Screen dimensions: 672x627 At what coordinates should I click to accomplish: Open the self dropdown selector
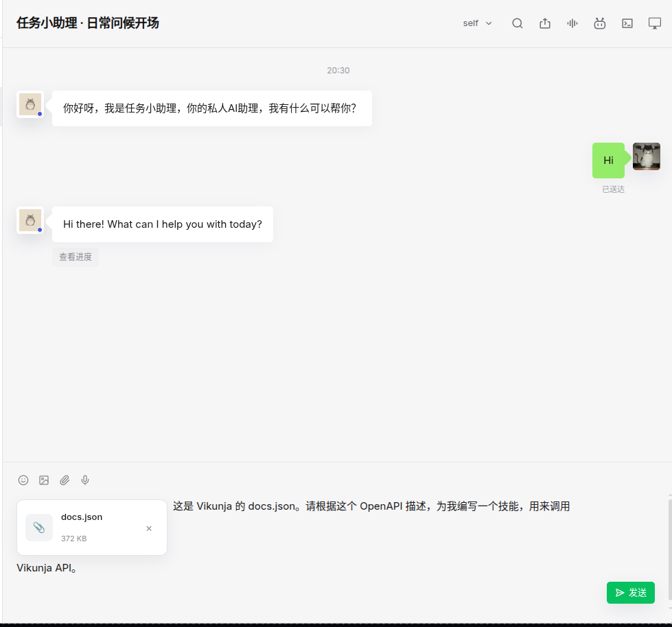(x=477, y=23)
